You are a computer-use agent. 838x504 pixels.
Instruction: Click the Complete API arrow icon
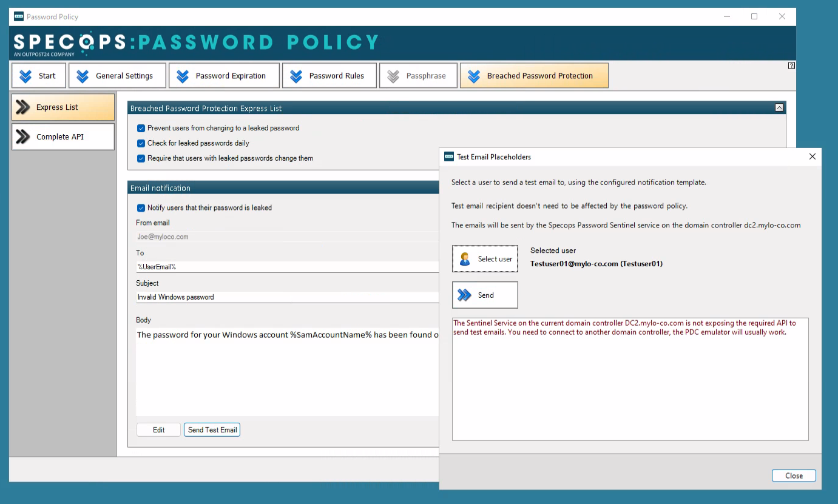click(x=23, y=137)
